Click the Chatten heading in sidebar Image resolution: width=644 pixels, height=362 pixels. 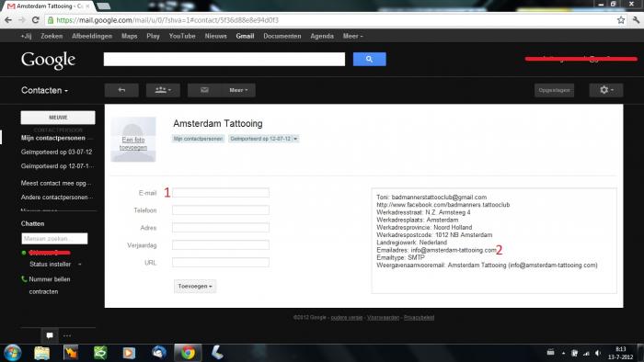[32, 223]
